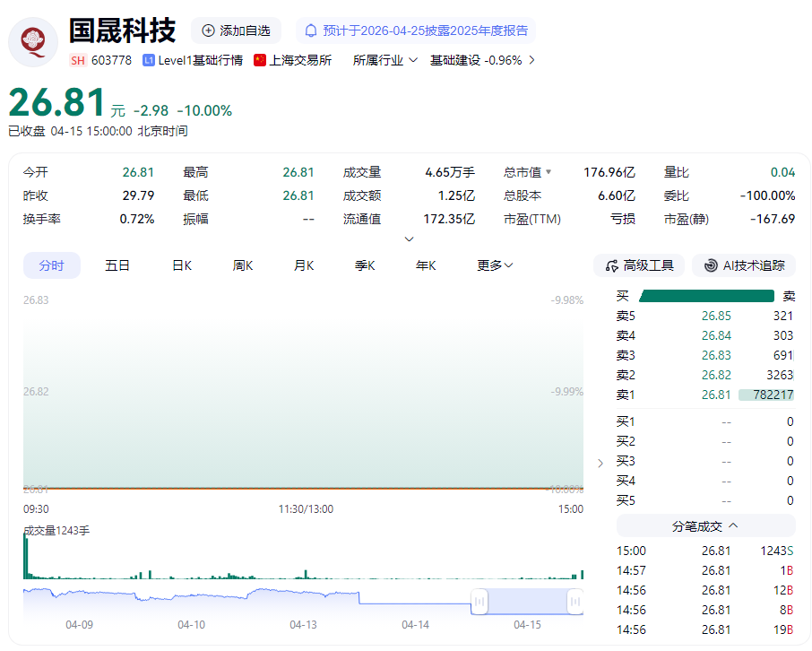The height and width of the screenshot is (651, 812).
Task: Click the AI技术追踪 target icon
Action: tap(711, 265)
